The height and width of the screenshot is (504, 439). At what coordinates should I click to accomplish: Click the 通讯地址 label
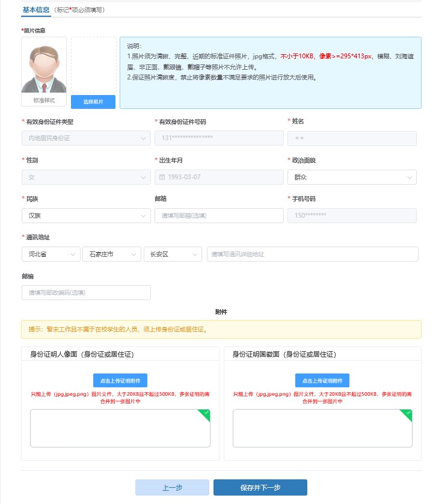(38, 237)
